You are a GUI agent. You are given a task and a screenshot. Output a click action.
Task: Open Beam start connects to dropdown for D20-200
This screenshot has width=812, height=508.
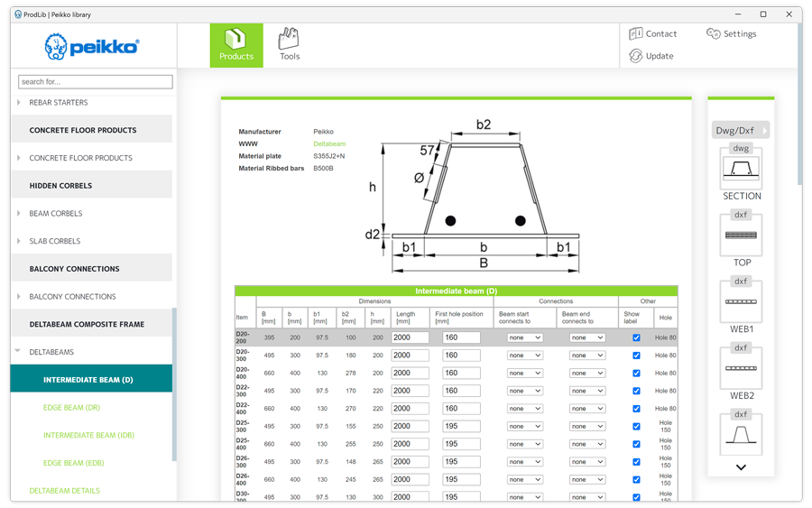[524, 337]
